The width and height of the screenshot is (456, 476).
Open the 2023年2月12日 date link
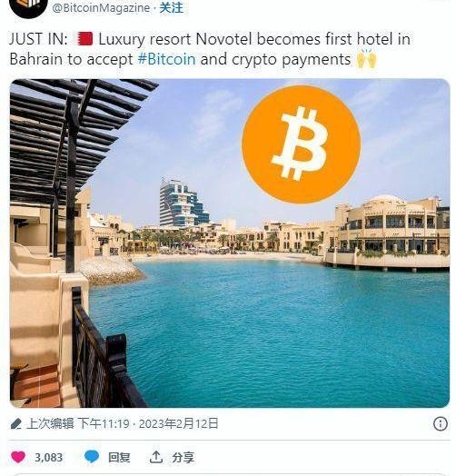click(179, 423)
